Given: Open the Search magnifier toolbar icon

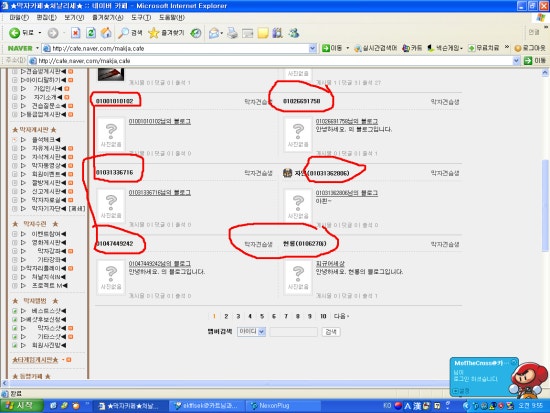Looking at the screenshot, I should pos(123,33).
